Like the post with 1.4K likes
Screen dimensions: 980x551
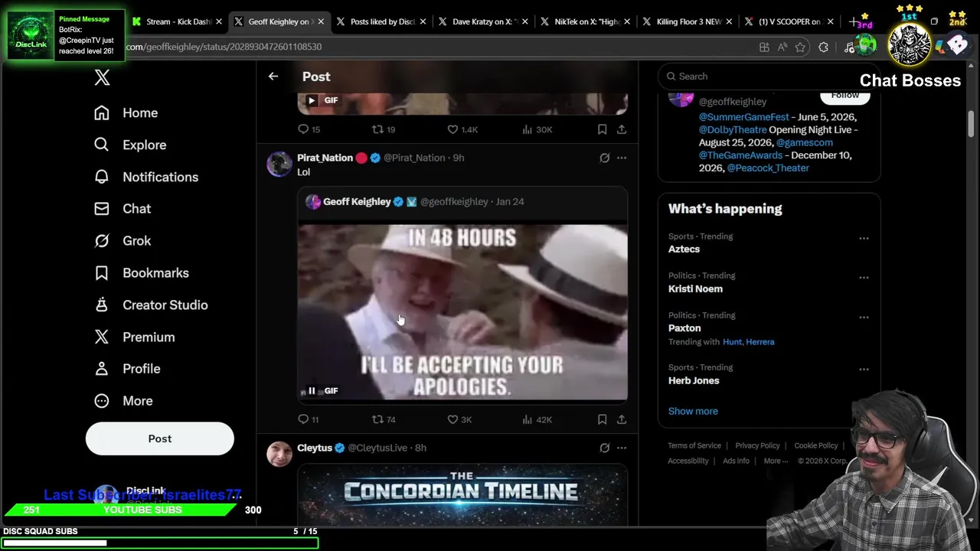point(462,129)
